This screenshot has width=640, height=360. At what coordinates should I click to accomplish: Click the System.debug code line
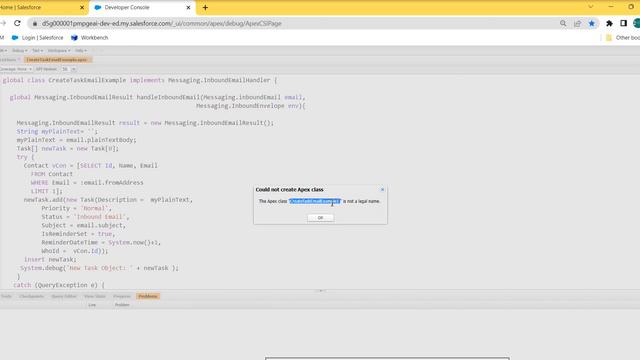99,268
